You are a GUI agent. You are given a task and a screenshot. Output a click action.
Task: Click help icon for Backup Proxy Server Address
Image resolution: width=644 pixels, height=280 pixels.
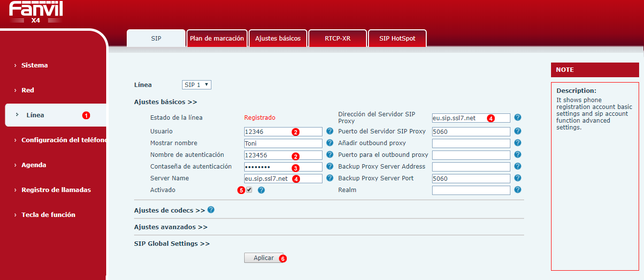pyautogui.click(x=518, y=166)
